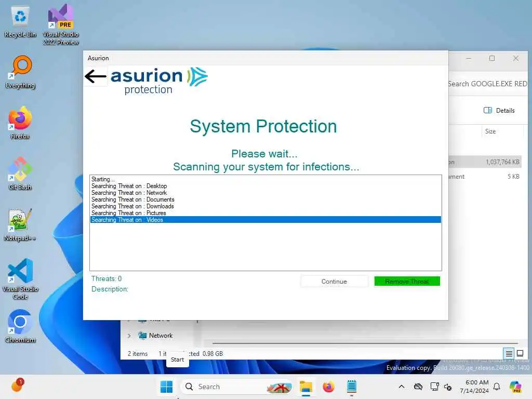Minimize the File Explorer window
Screen dimensions: 532x399
tap(469, 58)
